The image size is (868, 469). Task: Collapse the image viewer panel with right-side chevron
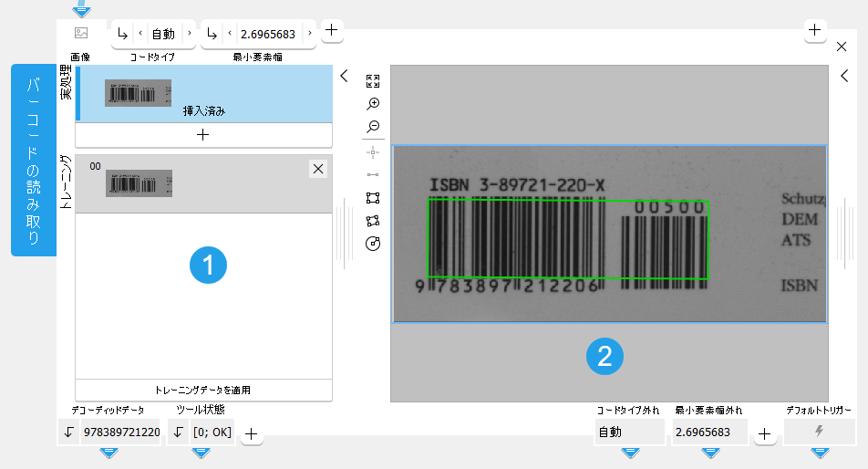tap(844, 77)
